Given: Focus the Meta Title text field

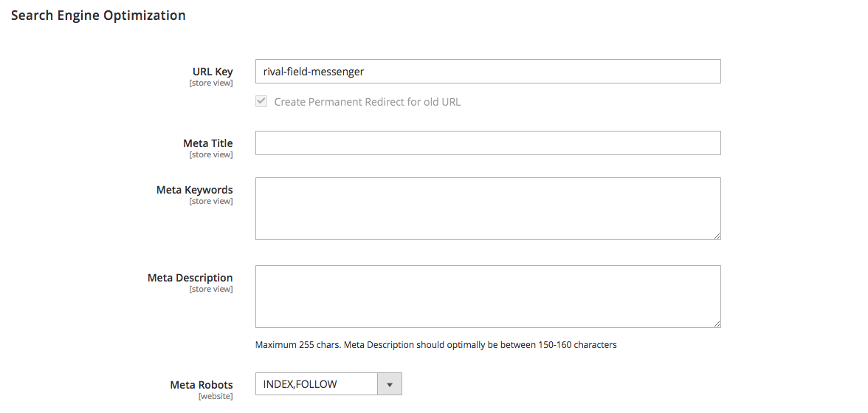Looking at the screenshot, I should (488, 143).
